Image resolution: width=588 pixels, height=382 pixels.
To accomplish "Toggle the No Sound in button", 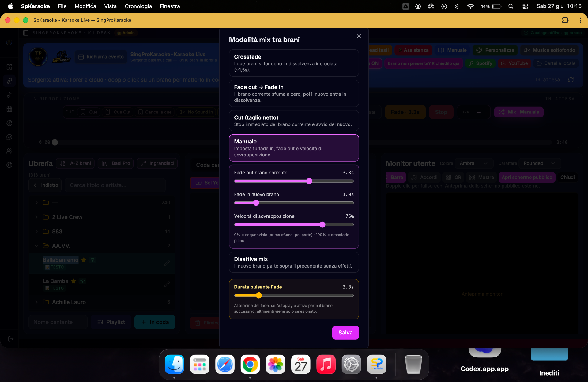I will pyautogui.click(x=196, y=112).
